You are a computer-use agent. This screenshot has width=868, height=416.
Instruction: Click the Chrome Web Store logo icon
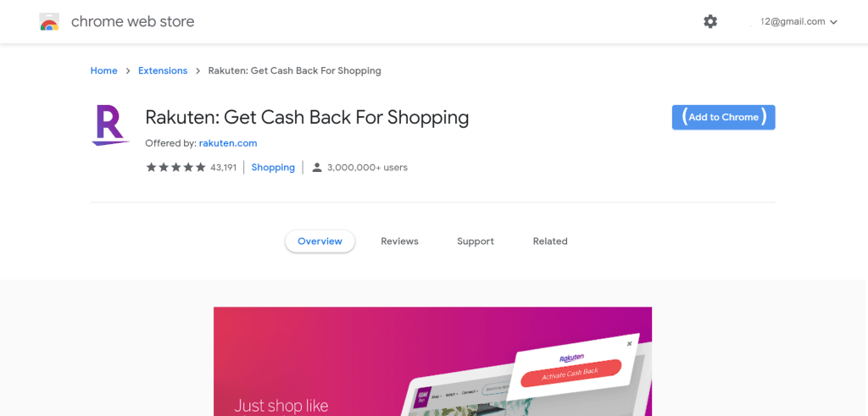49,21
